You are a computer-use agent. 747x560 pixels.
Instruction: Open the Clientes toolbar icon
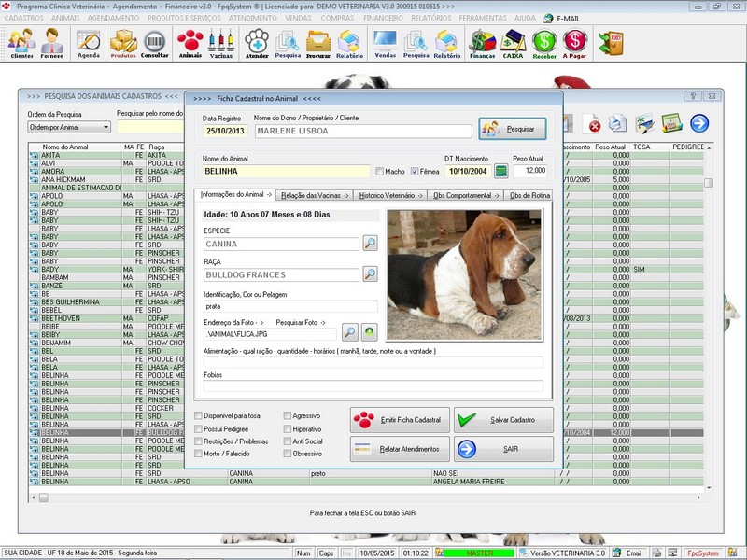pos(21,42)
